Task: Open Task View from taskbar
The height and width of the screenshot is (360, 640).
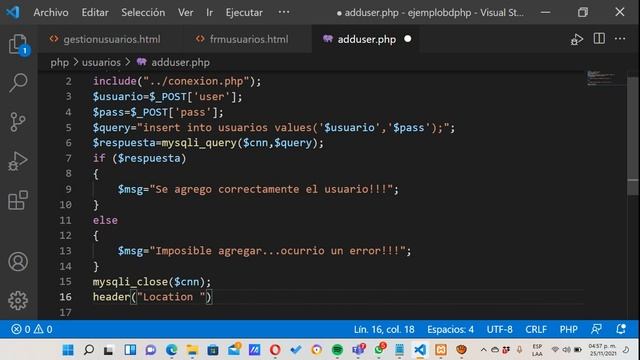Action: pos(109,350)
